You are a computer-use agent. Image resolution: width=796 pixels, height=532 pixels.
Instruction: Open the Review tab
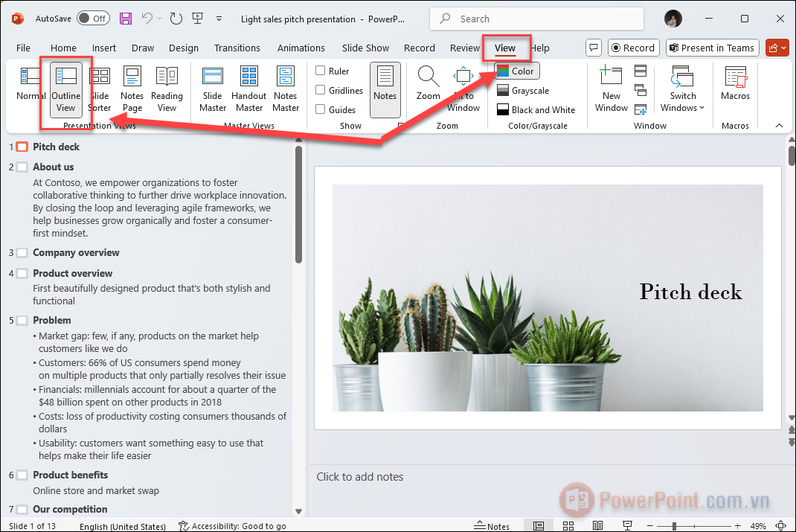[464, 48]
